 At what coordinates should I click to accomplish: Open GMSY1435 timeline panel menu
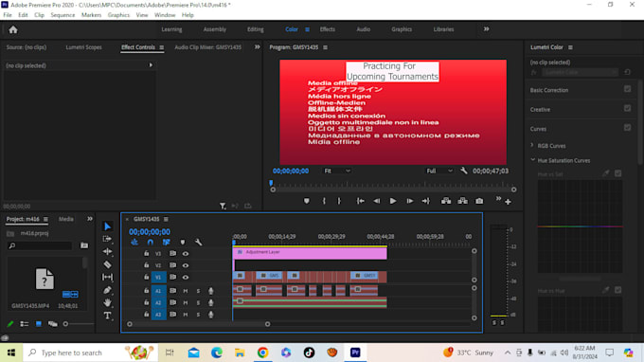[x=166, y=219]
